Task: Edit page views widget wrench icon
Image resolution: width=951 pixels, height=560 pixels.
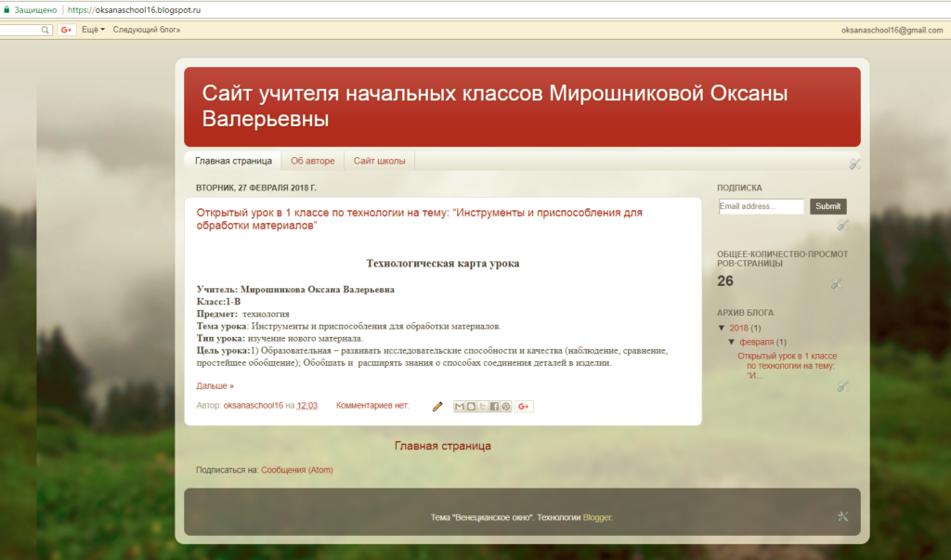Action: click(x=837, y=283)
